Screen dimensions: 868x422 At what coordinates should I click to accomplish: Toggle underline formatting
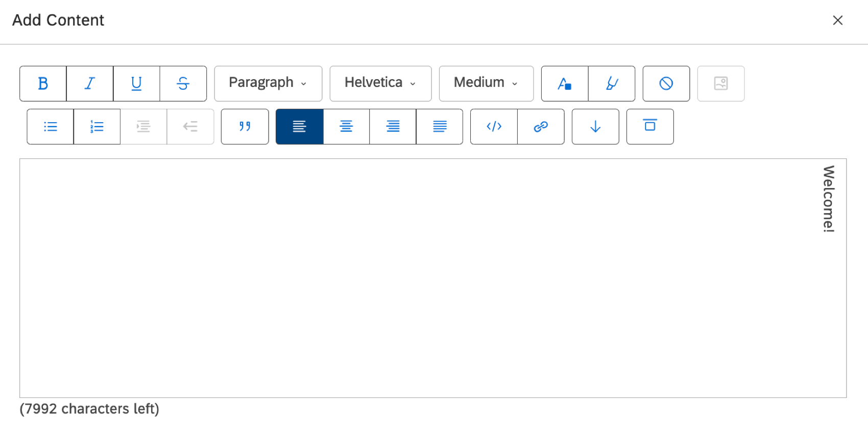(x=136, y=83)
